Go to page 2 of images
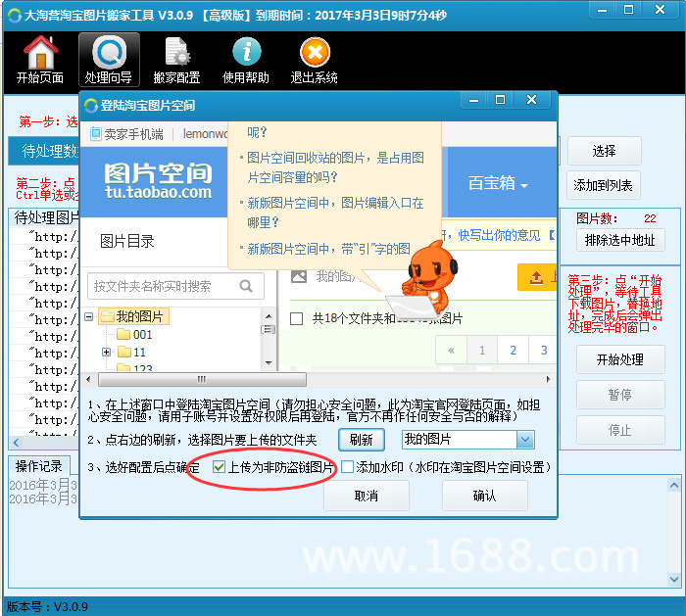This screenshot has height=616, width=686. coord(513,350)
